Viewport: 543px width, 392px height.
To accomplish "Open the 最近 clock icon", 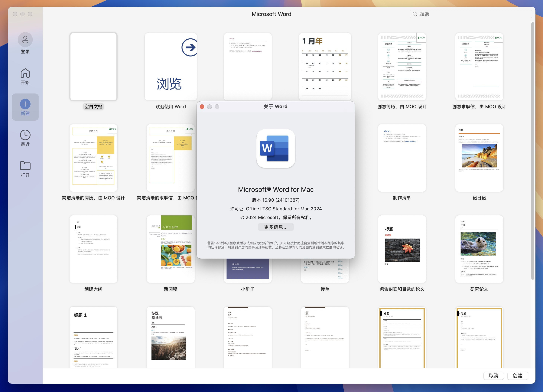I will [x=25, y=135].
